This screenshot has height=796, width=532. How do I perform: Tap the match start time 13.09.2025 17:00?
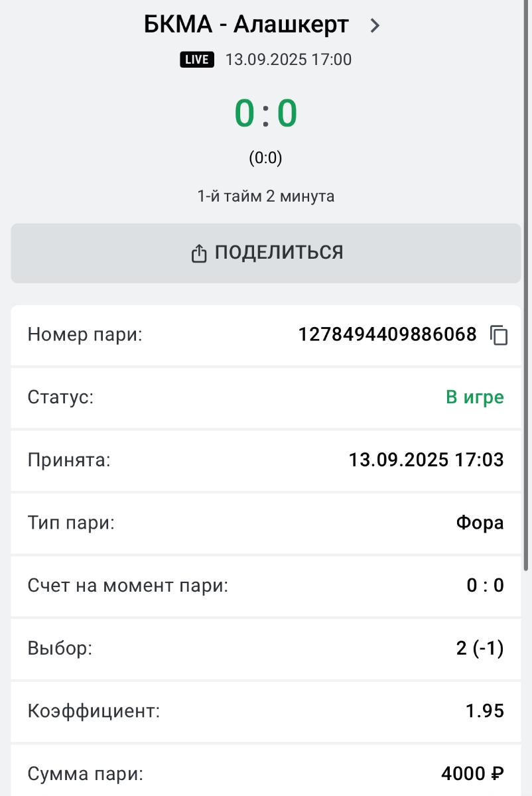289,60
